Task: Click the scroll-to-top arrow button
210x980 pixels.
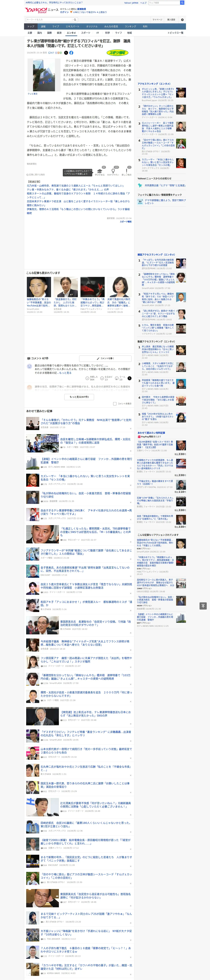Action: click(203, 606)
